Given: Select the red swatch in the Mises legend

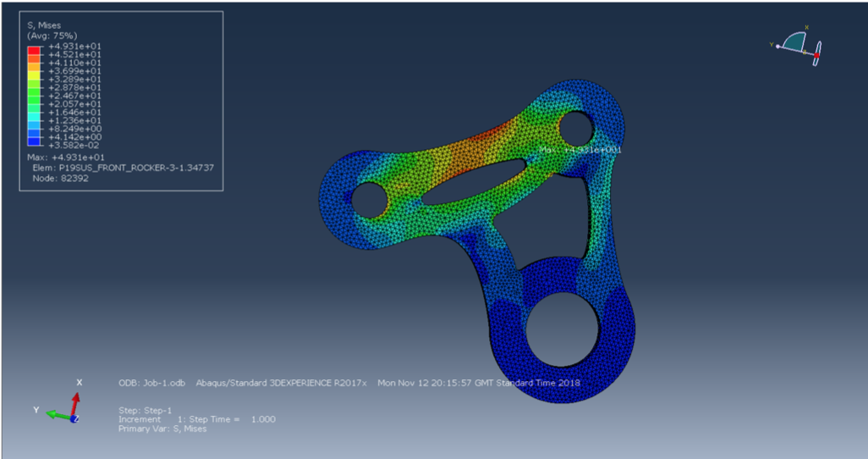Looking at the screenshot, I should click(34, 51).
